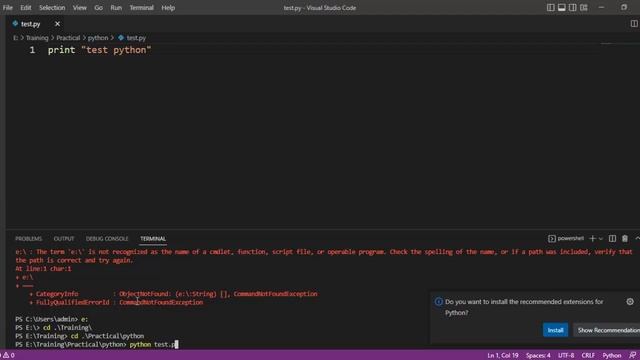
Task: Select the Terminal panel tab
Action: (153, 239)
